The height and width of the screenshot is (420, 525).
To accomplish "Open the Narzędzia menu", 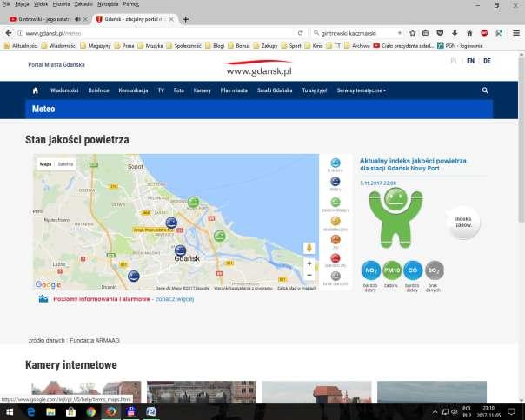I will pos(108,4).
